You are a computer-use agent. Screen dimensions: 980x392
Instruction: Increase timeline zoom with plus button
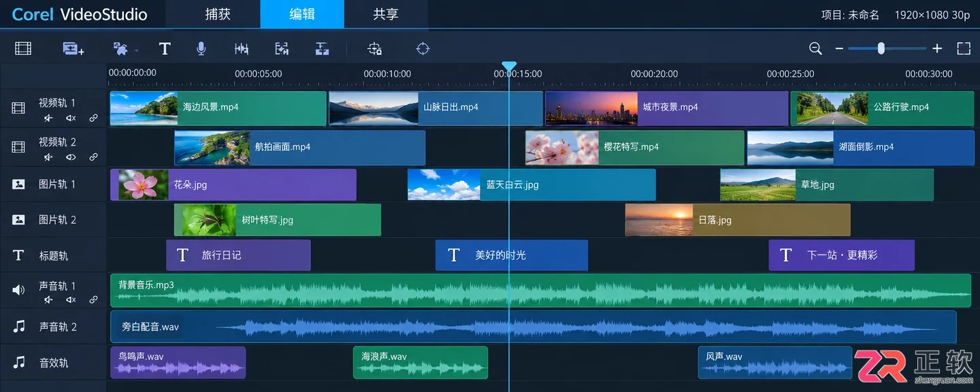[937, 48]
